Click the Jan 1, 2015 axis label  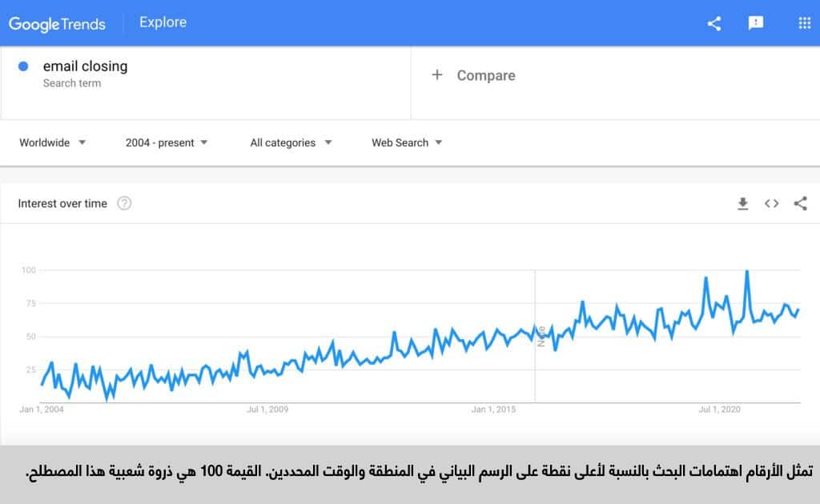pos(494,410)
